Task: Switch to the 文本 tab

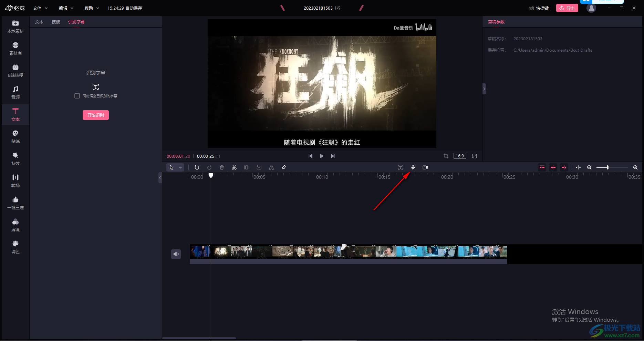Action: (39, 22)
